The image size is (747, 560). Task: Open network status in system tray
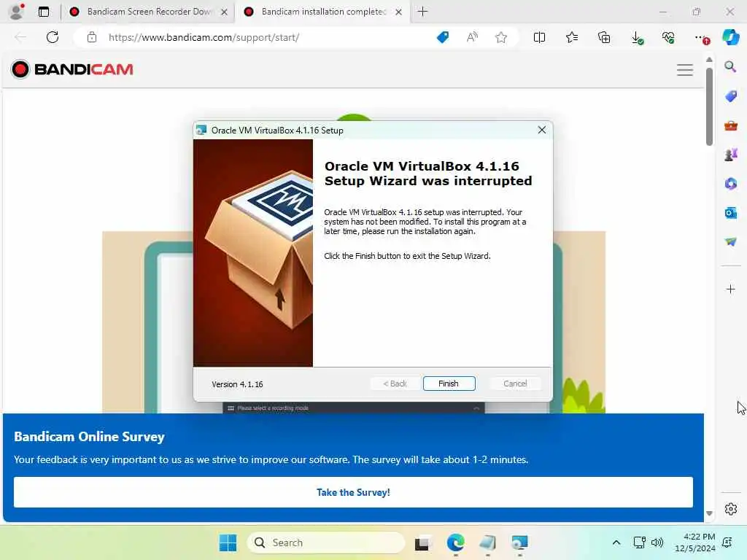point(639,542)
